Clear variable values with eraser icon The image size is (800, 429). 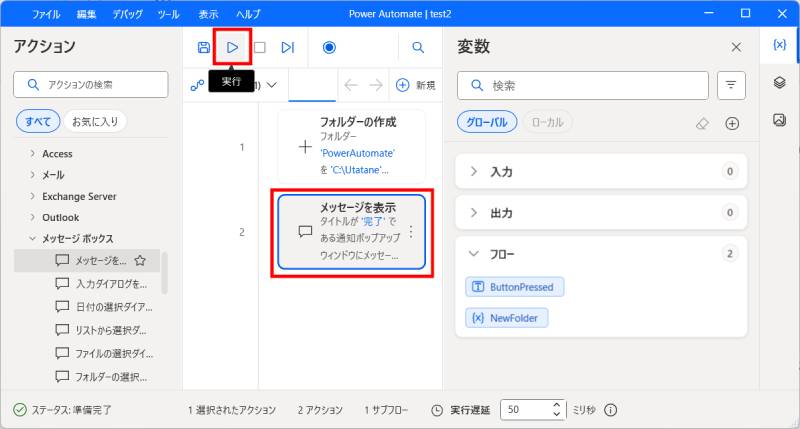point(703,123)
